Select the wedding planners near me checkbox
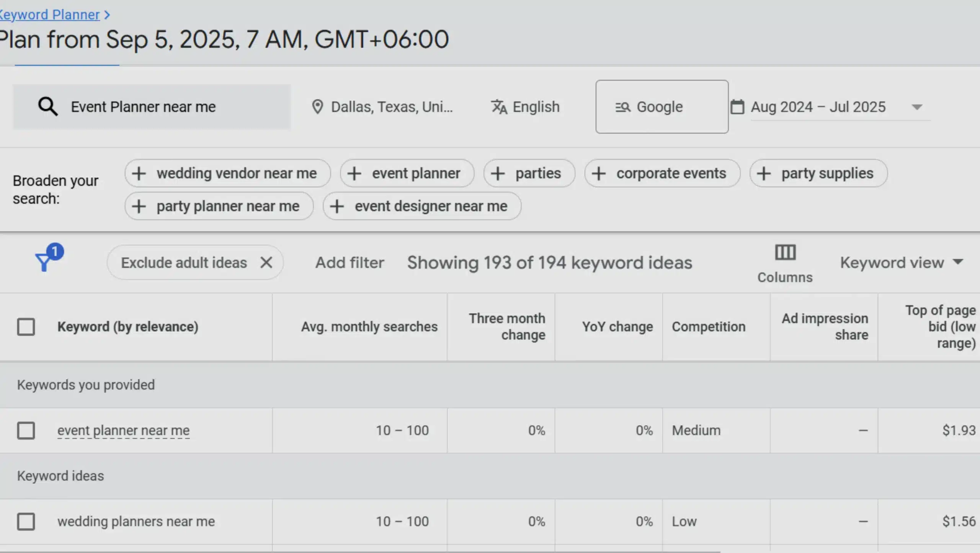980x553 pixels. [x=26, y=521]
